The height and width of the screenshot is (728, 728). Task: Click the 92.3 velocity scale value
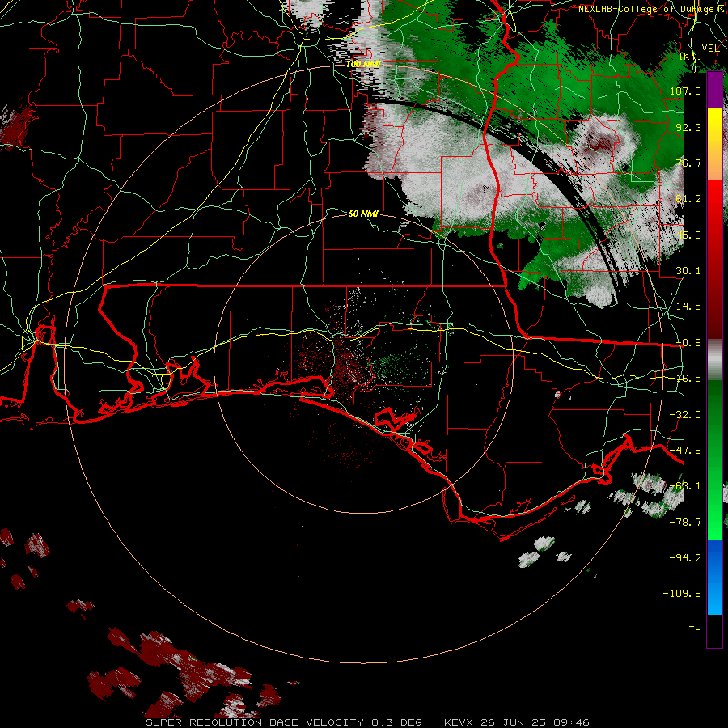[688, 127]
